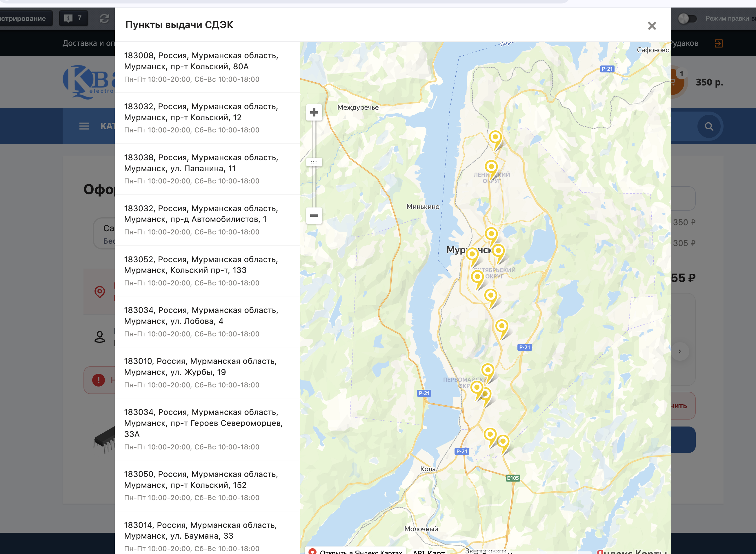Open the catalog hamburger menu
The width and height of the screenshot is (756, 554).
click(x=84, y=126)
